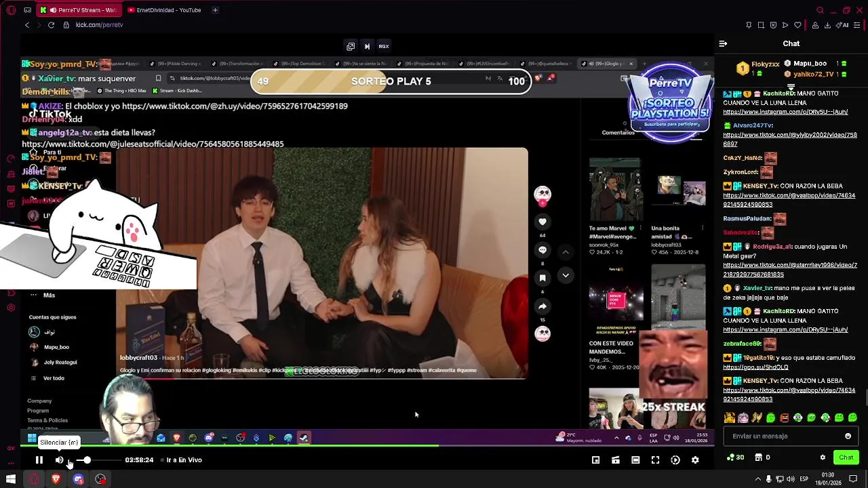Open Windows Start menu

[x=11, y=479]
